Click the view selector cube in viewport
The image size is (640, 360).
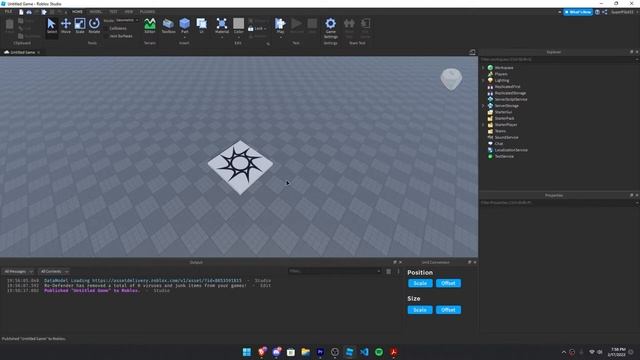point(451,79)
